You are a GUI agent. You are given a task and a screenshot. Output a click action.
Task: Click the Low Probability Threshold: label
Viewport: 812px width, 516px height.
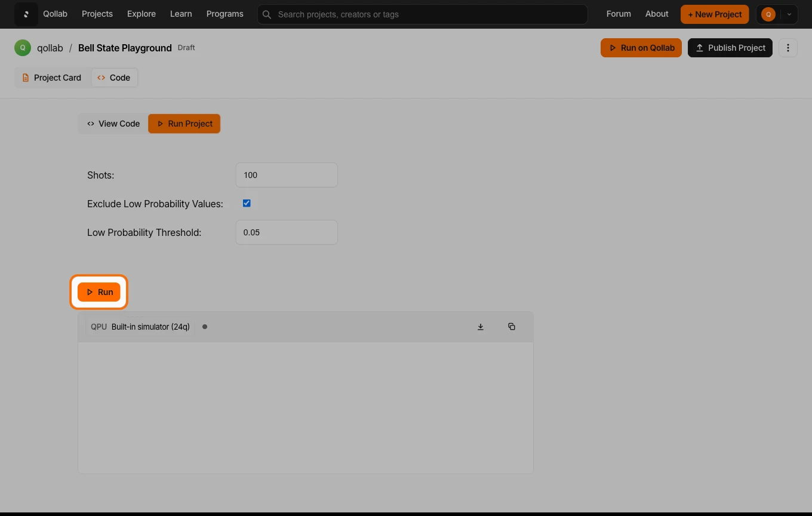pos(144,232)
